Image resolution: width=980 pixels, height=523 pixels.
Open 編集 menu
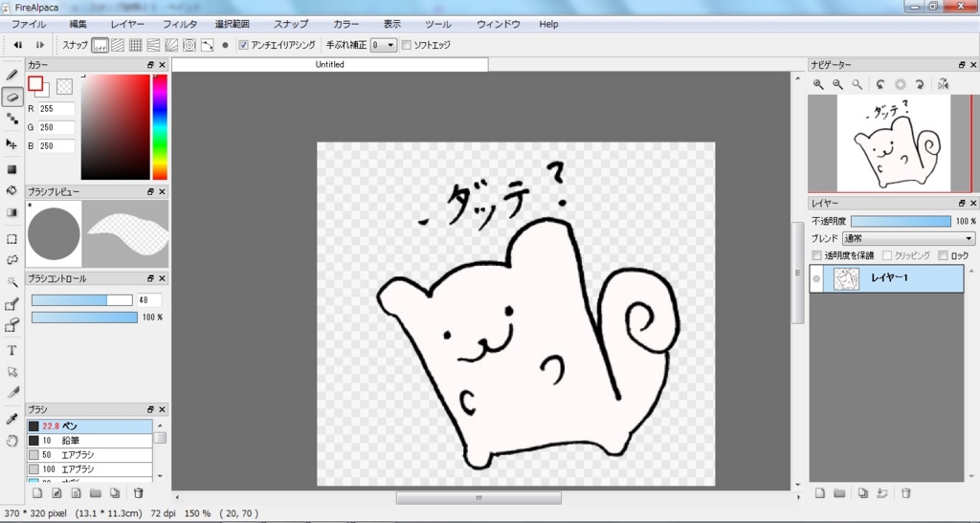click(x=78, y=24)
